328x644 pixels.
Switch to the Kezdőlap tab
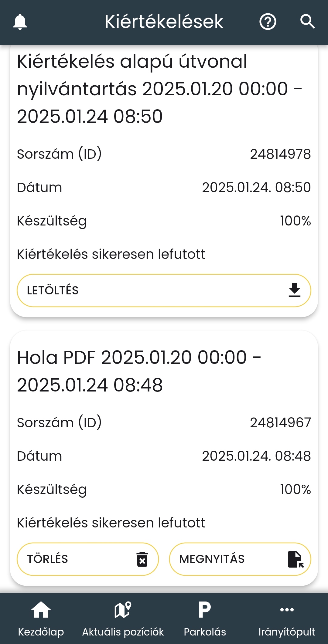41,632
